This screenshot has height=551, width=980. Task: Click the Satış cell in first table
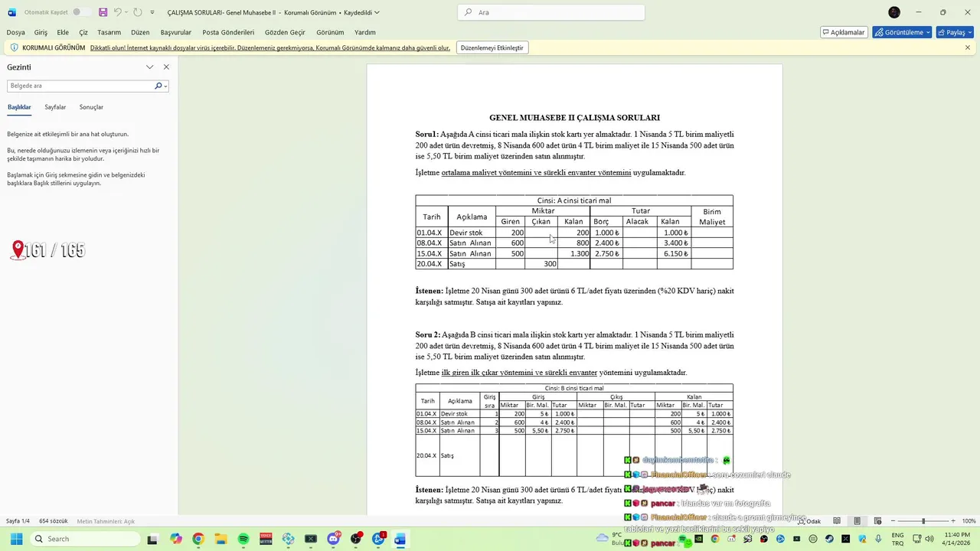471,264
